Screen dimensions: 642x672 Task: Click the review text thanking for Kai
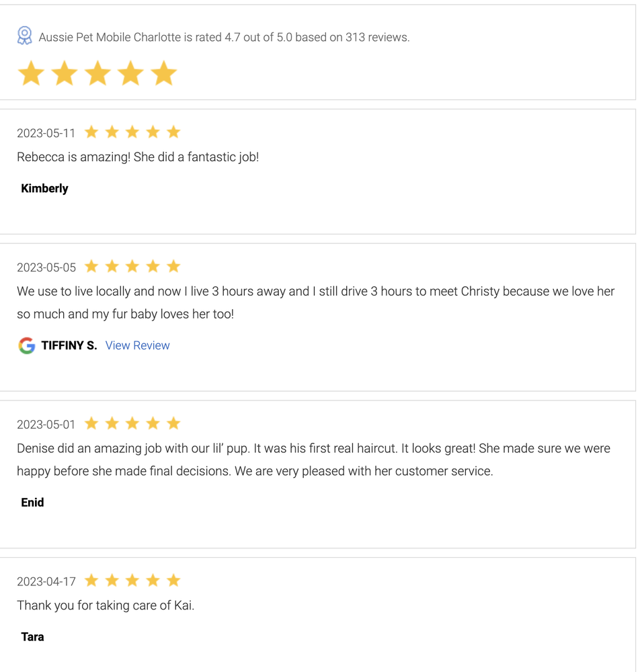106,605
